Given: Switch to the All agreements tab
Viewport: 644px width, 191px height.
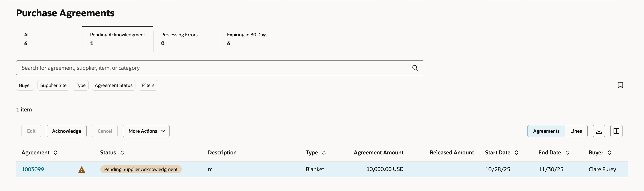Looking at the screenshot, I should (27, 39).
